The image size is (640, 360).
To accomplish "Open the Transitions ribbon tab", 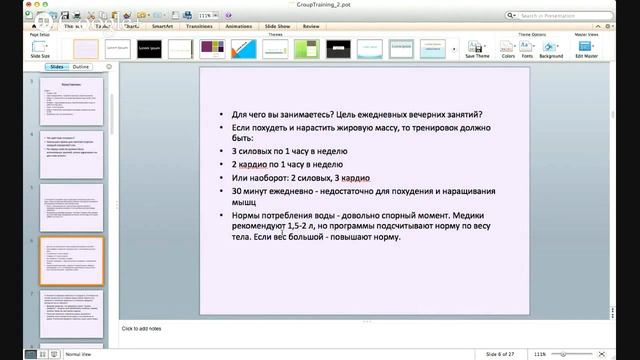I will (199, 26).
